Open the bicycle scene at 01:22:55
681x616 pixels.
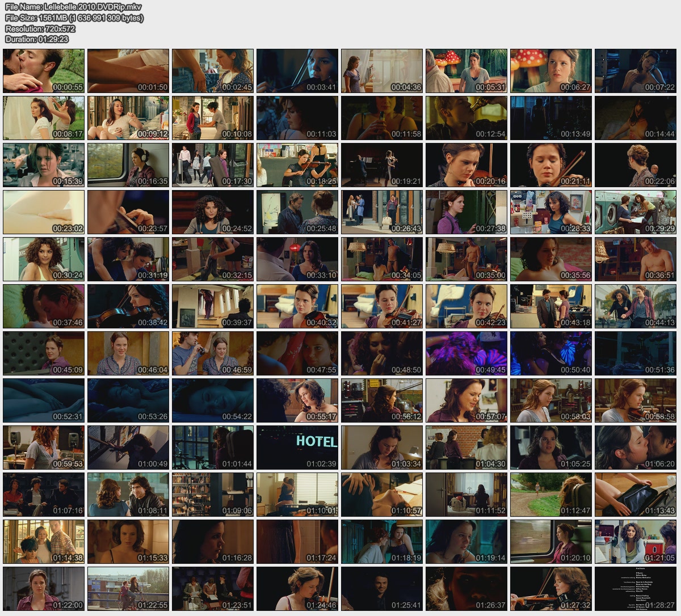point(128,589)
